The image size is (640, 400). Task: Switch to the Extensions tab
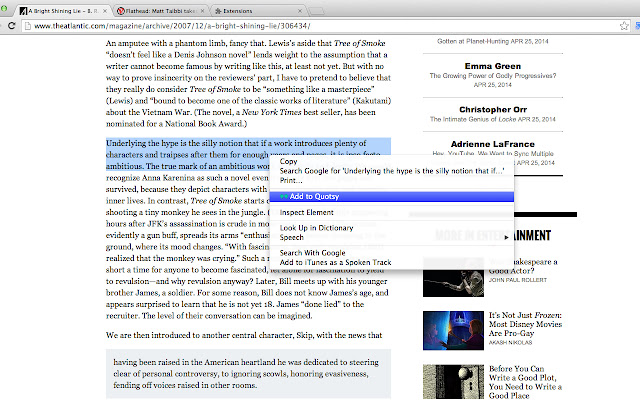[x=258, y=11]
